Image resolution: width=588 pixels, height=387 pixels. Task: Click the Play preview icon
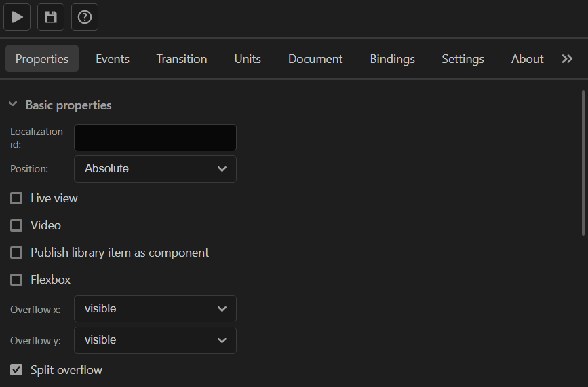[17, 17]
